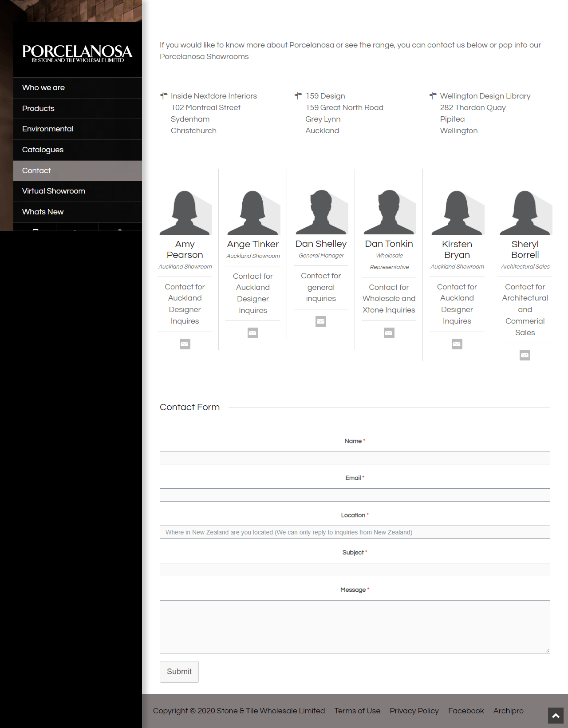Image resolution: width=568 pixels, height=728 pixels.
Task: Click the Inside Nextdore Interiors showroom name
Action: pyautogui.click(x=214, y=96)
